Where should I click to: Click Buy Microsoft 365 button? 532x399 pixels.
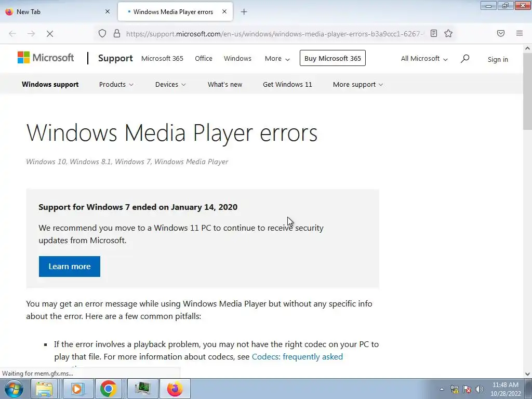point(332,58)
